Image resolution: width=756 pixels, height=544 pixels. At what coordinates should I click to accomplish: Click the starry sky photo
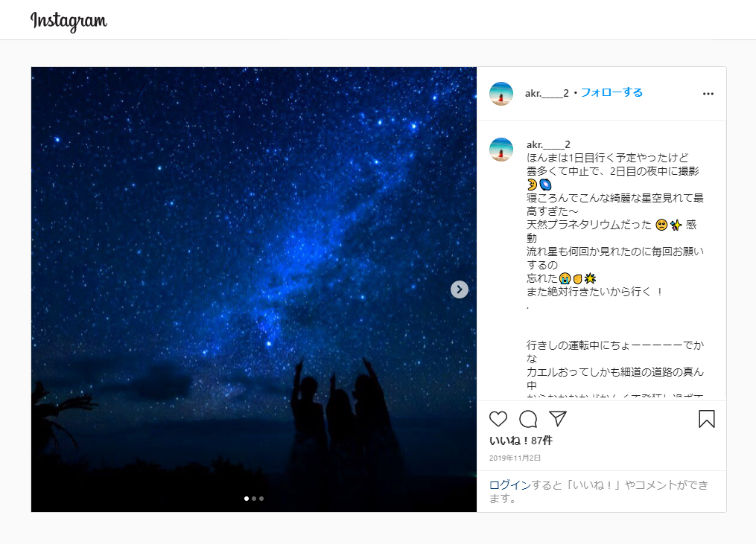pyautogui.click(x=253, y=289)
